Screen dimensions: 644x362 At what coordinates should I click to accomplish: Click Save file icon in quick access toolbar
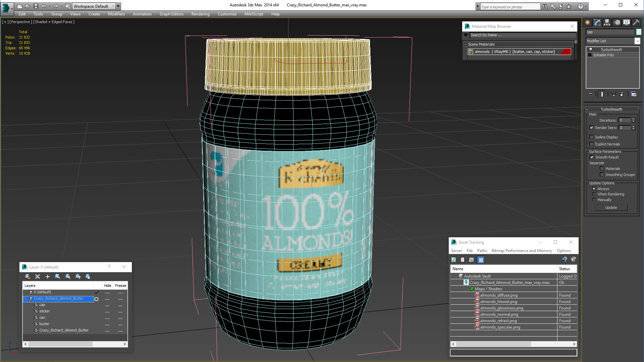[x=36, y=6]
